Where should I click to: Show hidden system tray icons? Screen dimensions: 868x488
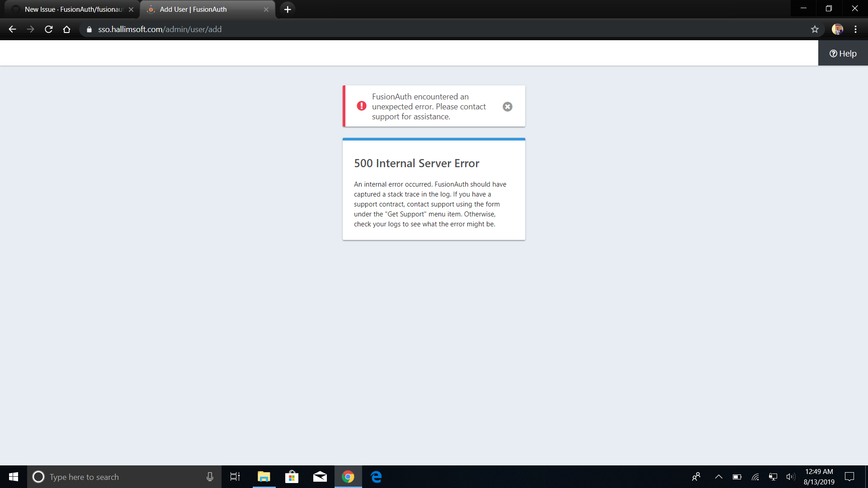coord(718,477)
